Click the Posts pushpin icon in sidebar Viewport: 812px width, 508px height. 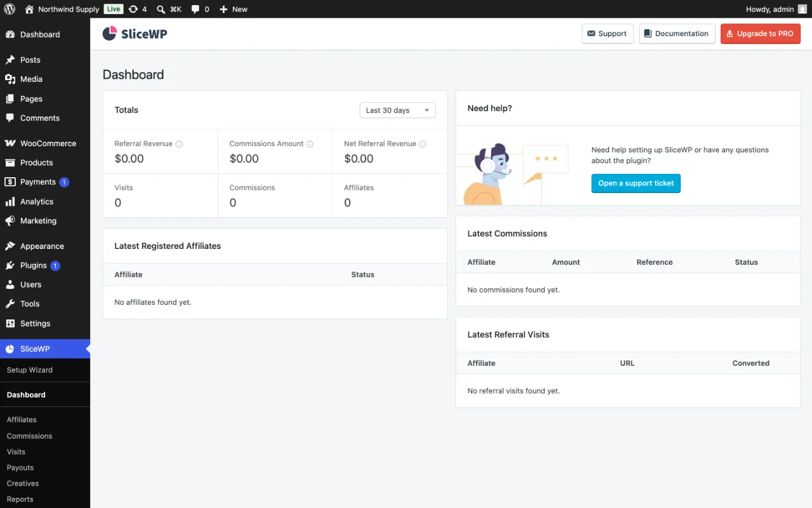(10, 60)
